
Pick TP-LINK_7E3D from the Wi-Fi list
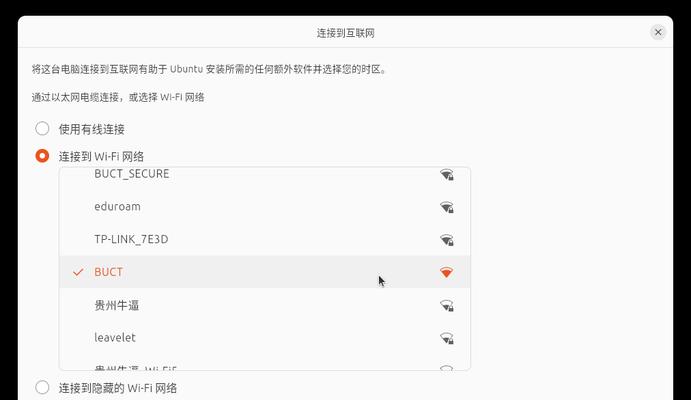coord(265,239)
